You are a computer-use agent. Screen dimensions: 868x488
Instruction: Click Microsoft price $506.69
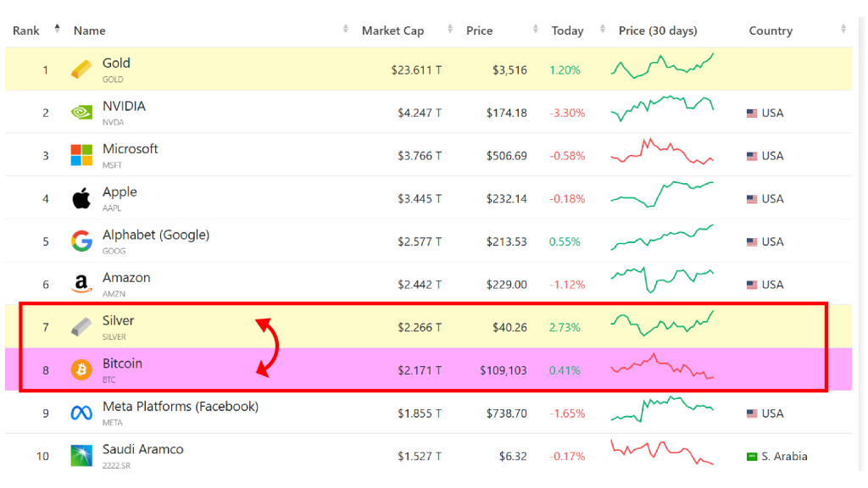click(x=507, y=156)
